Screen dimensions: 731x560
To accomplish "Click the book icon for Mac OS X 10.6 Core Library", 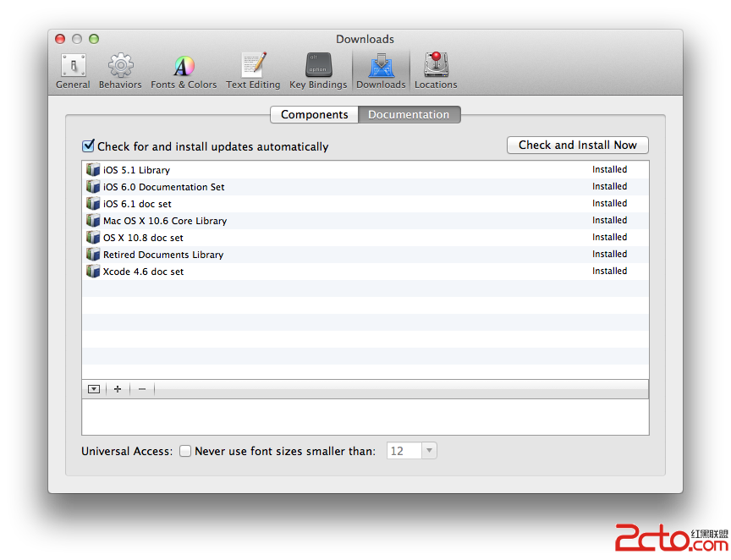I will coord(93,220).
